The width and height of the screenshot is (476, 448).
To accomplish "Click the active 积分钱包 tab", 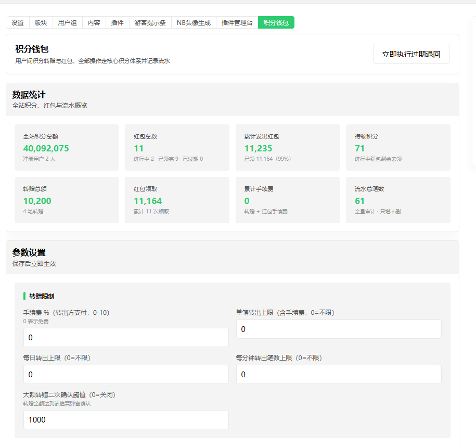I will point(276,22).
